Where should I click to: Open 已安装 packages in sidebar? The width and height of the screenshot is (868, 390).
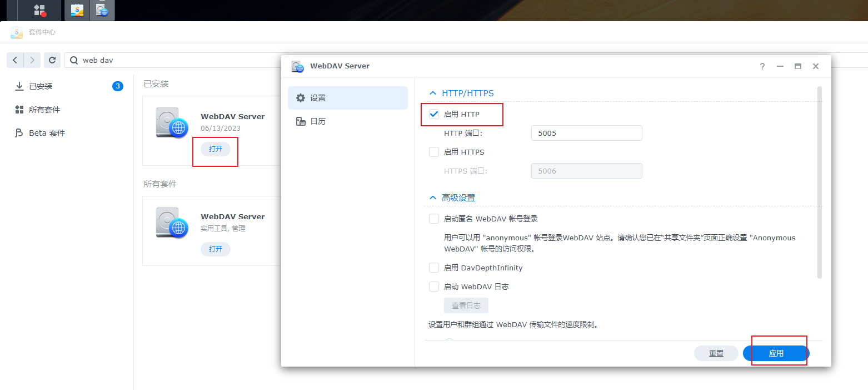tap(67, 86)
